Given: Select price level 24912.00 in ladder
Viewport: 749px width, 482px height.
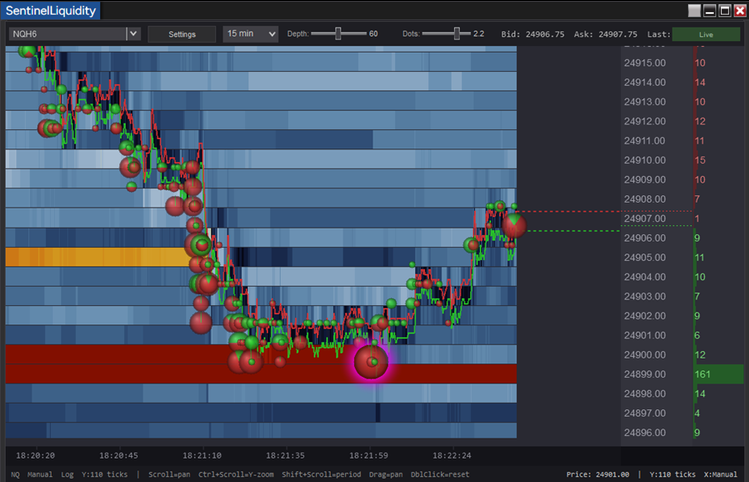Looking at the screenshot, I should point(644,121).
